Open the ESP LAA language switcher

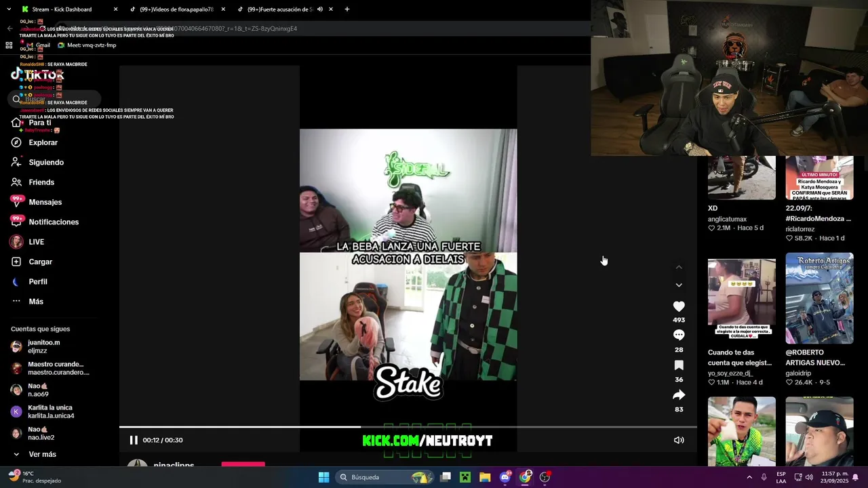(x=781, y=477)
